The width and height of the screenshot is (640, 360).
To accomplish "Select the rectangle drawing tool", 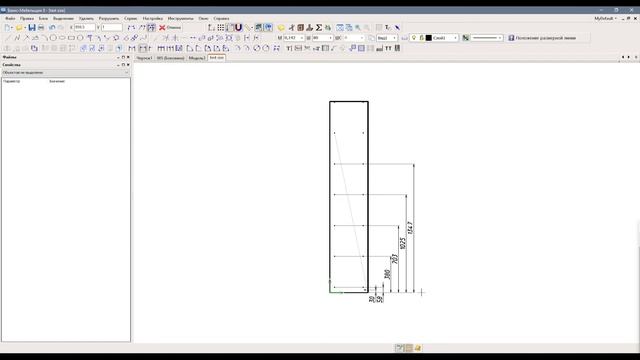I will pyautogui.click(x=71, y=38).
